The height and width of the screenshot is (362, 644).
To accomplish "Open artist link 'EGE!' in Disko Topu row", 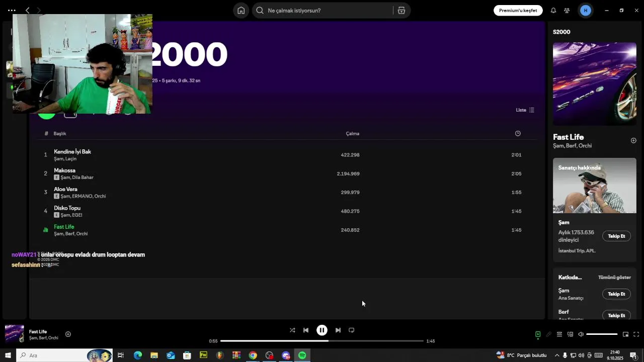I will point(77,215).
